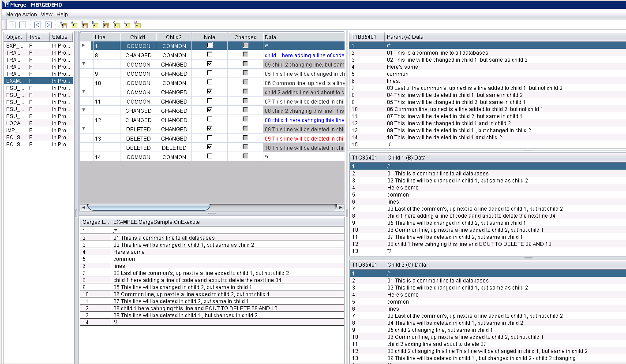Click the toolbar C icon with yellow square
Viewport: 626px width, 364px height.
tap(116, 25)
